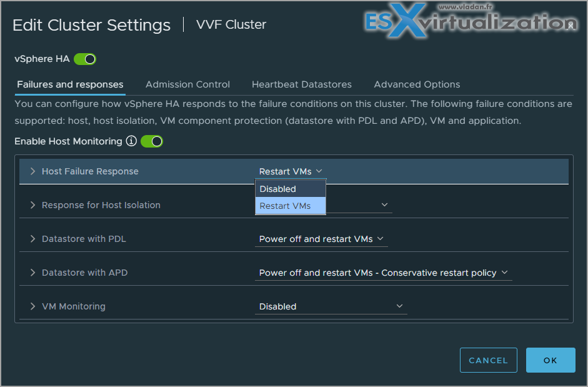588x387 pixels.
Task: Open Datastore with PDL response dropdown
Action: click(x=321, y=239)
